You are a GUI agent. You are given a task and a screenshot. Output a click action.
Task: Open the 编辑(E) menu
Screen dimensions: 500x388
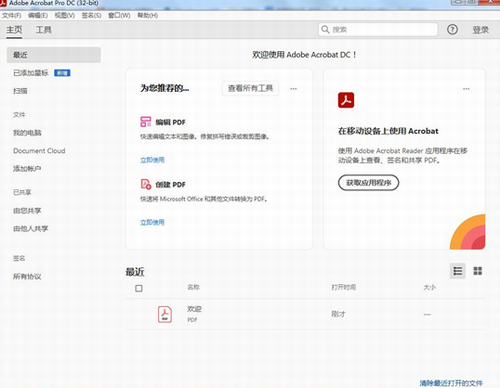38,15
